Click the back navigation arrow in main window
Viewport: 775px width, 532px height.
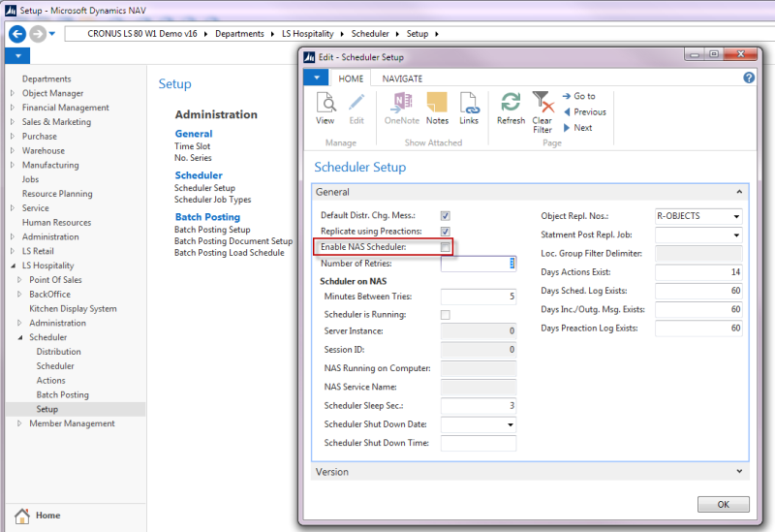coord(17,34)
